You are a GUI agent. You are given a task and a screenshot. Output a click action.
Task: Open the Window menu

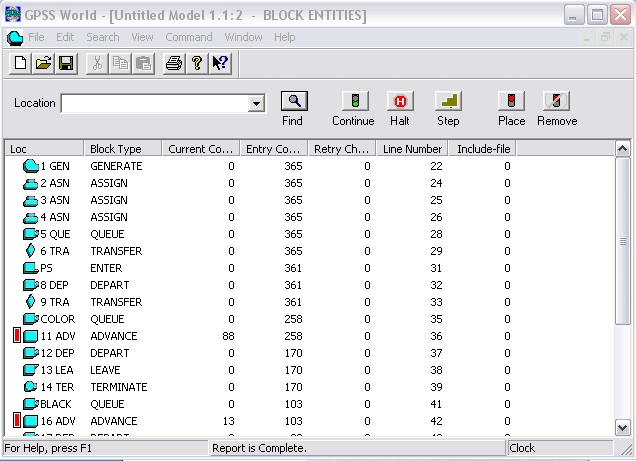click(243, 37)
